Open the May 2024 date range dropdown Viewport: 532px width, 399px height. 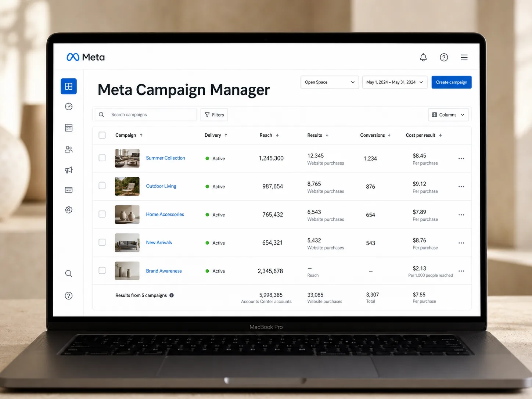tap(395, 82)
